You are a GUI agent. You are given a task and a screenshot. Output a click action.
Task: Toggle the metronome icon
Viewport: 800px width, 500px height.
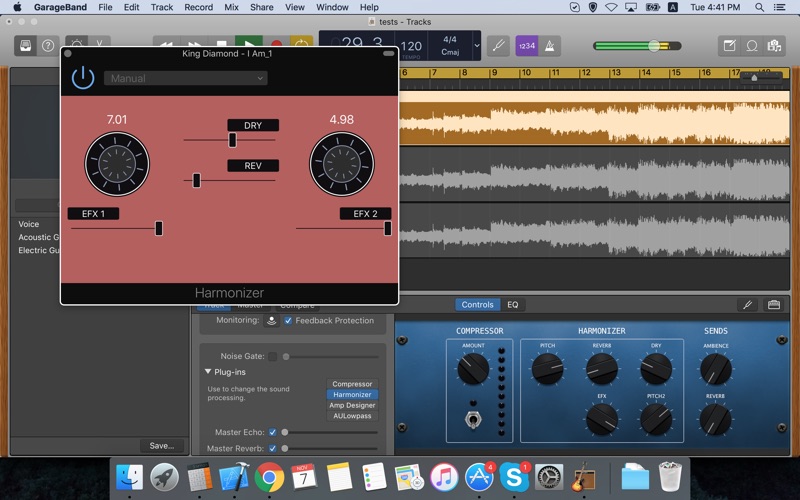pos(549,46)
